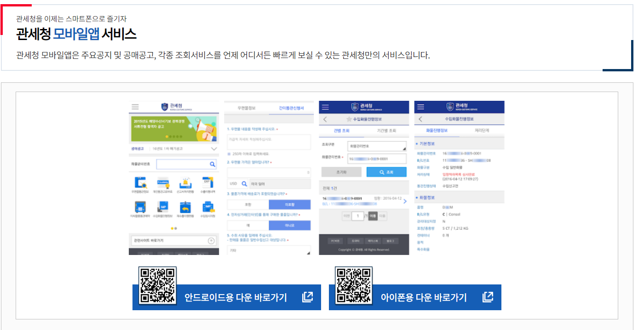
Task: Open the 우편물통관정보 icon
Action: [x=140, y=182]
